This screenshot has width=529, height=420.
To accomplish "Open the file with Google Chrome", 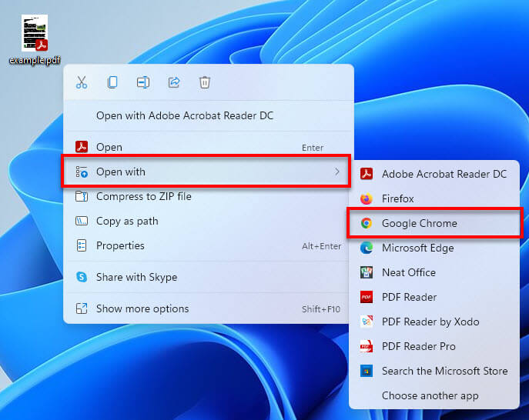I will click(435, 223).
